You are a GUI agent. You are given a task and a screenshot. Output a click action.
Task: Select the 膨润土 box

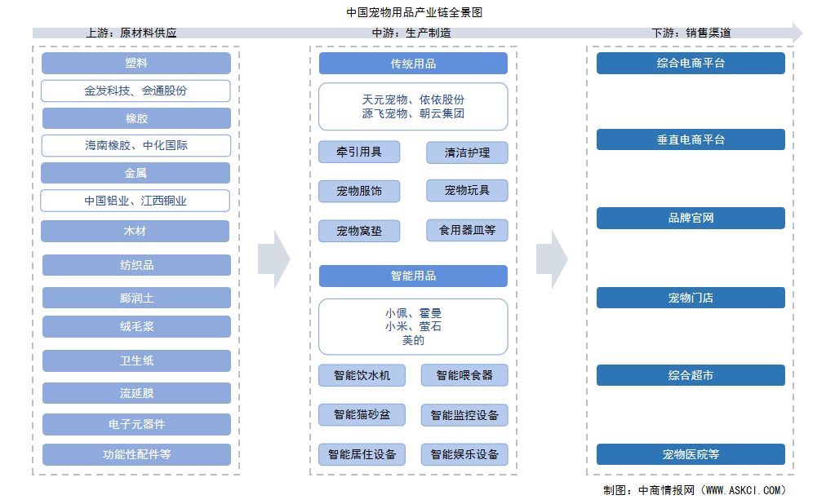pos(136,298)
